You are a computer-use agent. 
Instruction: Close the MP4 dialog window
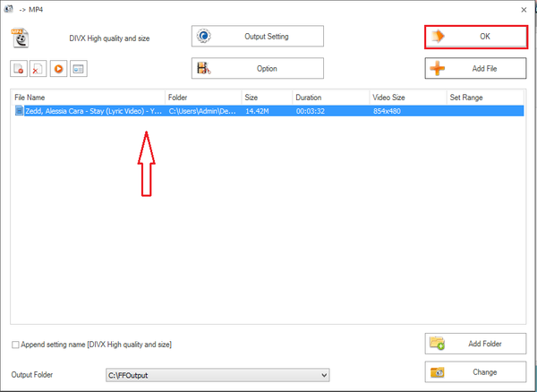pyautogui.click(x=524, y=8)
